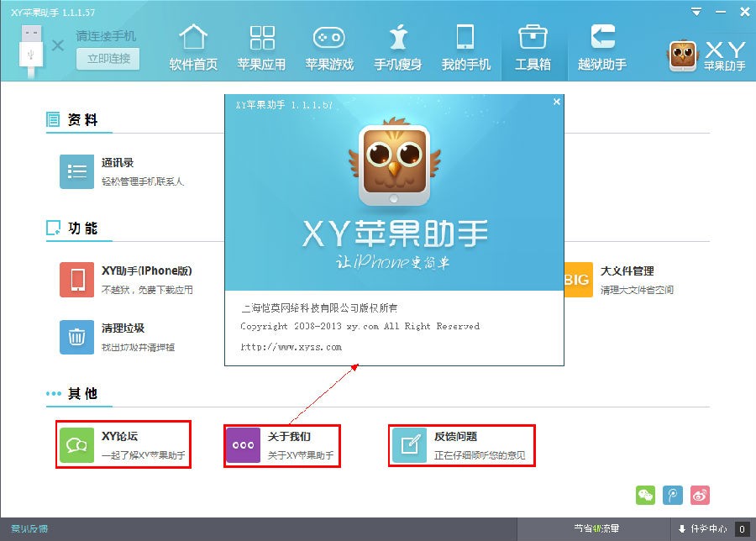Open the 反馈问题 feedback label
The height and width of the screenshot is (541, 756).
455,436
